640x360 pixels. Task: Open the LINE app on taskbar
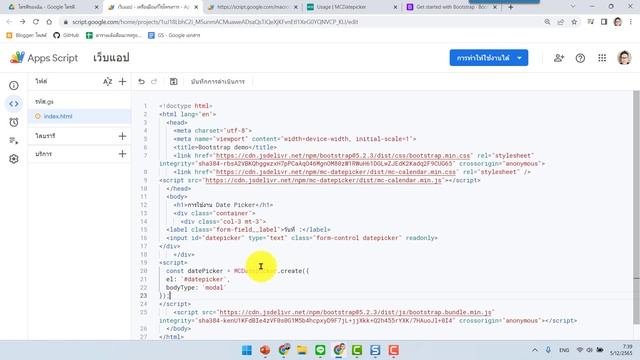click(x=320, y=350)
